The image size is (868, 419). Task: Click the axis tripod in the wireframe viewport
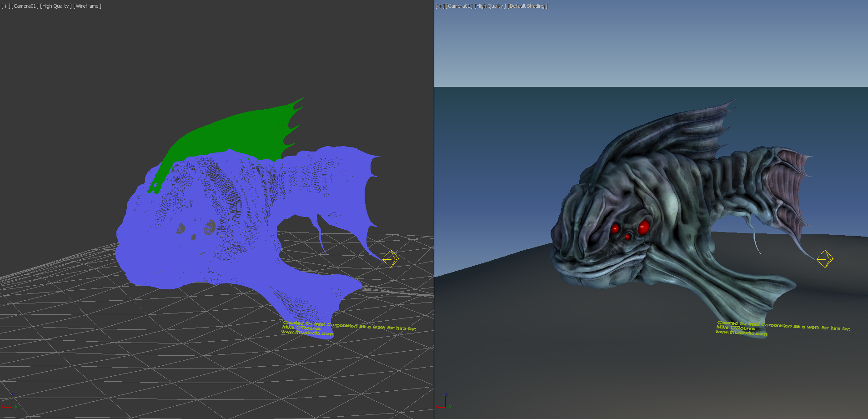coord(11,402)
